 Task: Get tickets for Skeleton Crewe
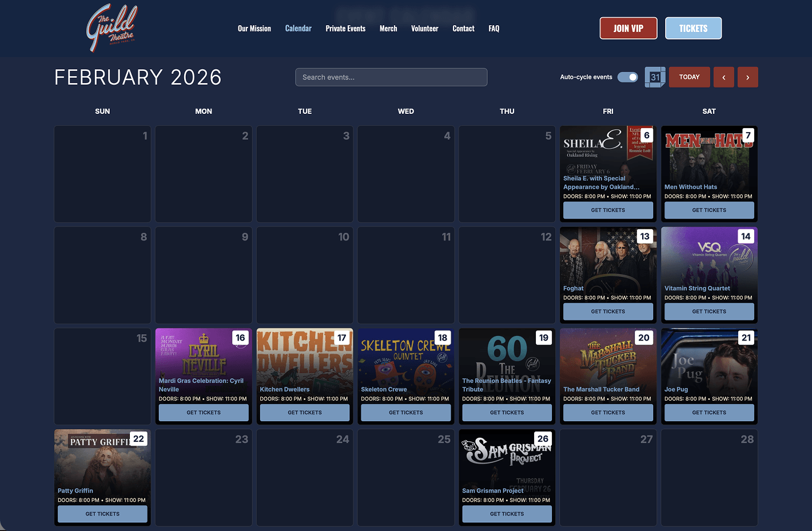pos(406,413)
